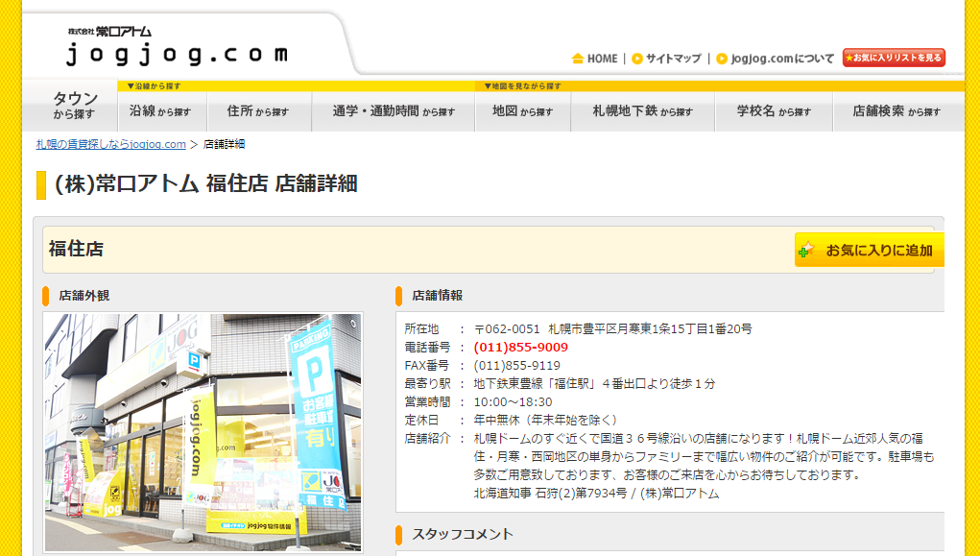Click the business hours 10:00～18:30
Screen dimensions: 980x556
pyautogui.click(x=514, y=401)
